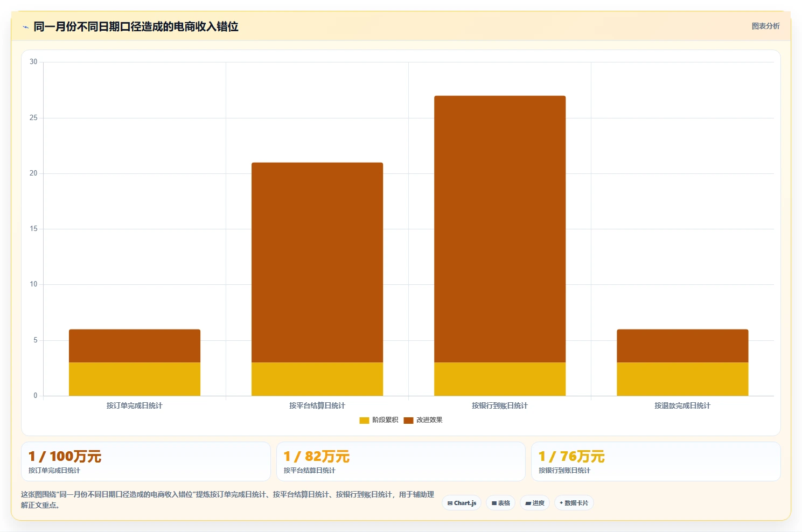This screenshot has height=532, width=802.
Task: Click the x-axis label 按平台结算日统计
Action: pyautogui.click(x=317, y=405)
